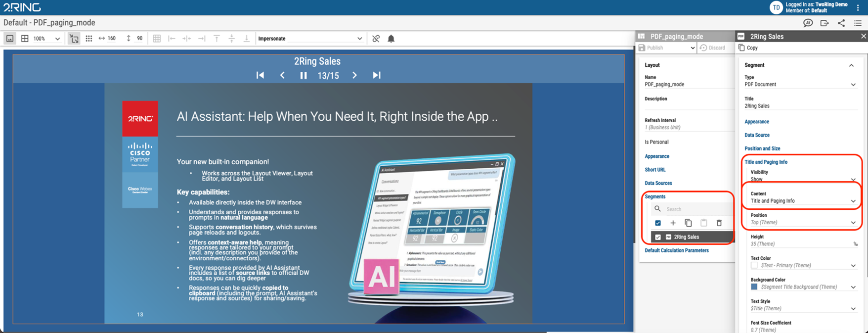
Task: Advance to the next PDF page
Action: click(x=354, y=75)
